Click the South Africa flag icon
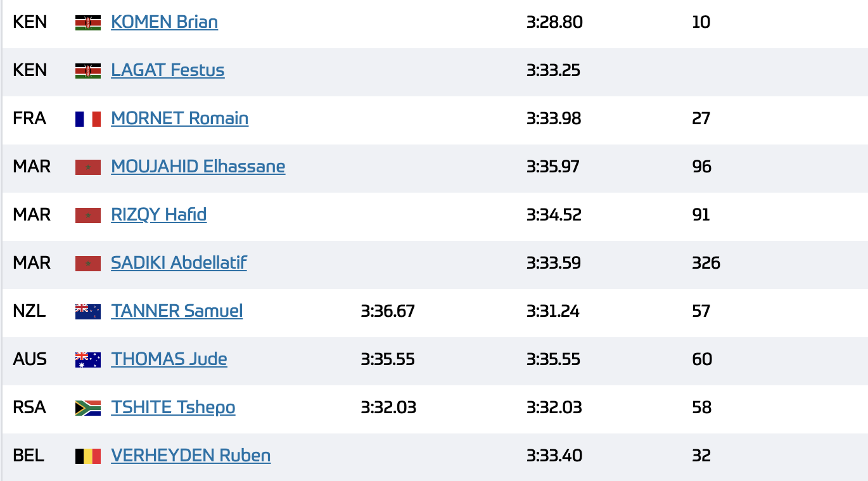This screenshot has width=868, height=481. click(88, 407)
